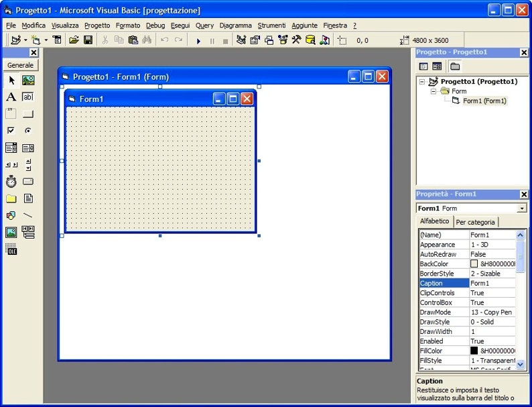This screenshot has width=532, height=407.
Task: Collapse the Progetto1 (Progetto1) tree node
Action: pyautogui.click(x=421, y=82)
